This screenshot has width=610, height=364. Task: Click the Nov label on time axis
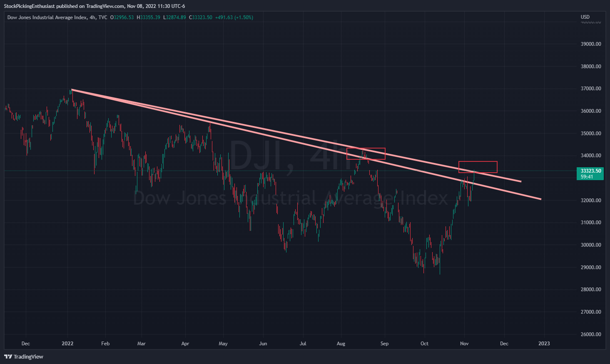(x=464, y=344)
